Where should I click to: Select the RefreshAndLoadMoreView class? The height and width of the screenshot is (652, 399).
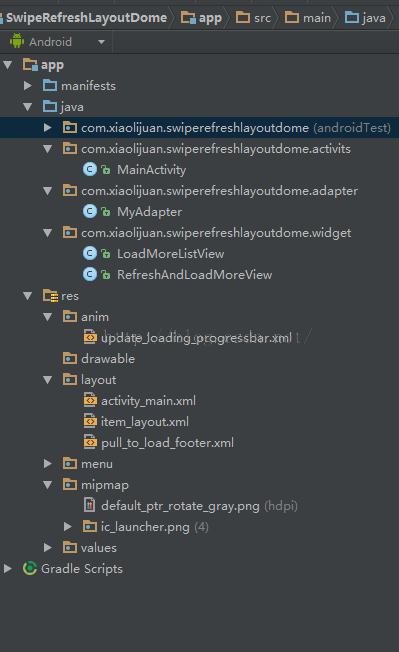pos(195,275)
